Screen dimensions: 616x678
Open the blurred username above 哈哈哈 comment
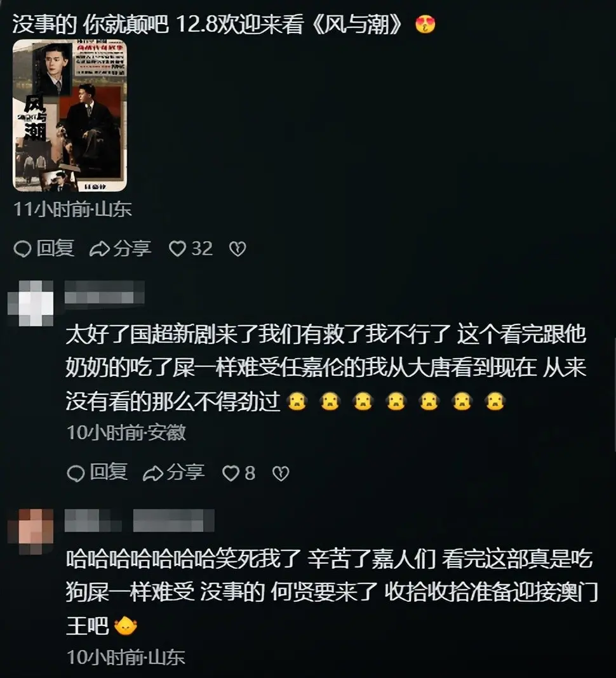139,520
